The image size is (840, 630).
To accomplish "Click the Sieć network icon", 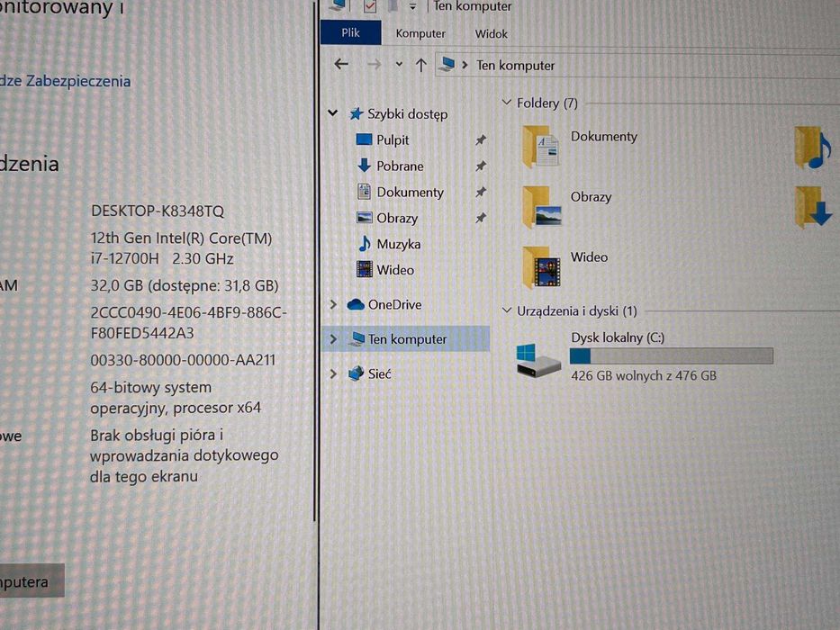I will 356,373.
